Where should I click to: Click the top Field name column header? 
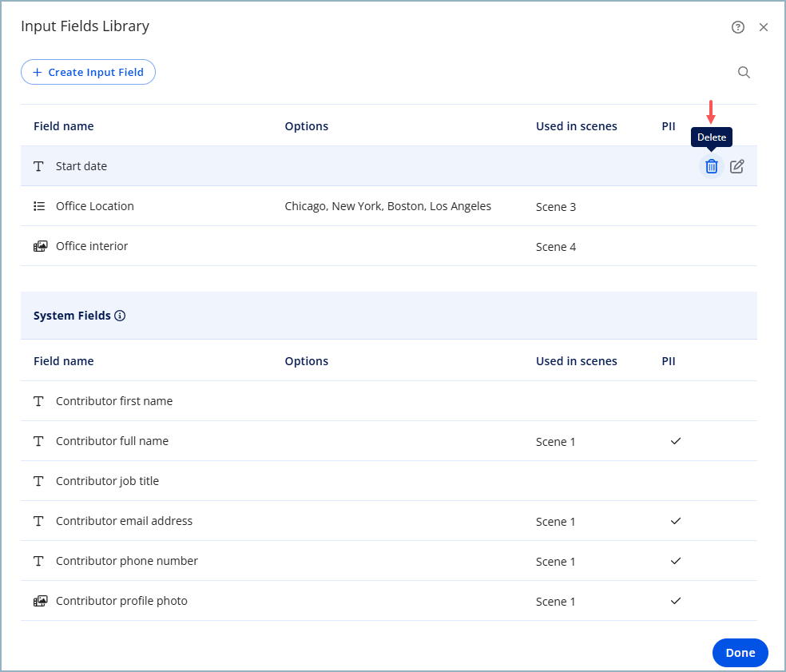[64, 126]
